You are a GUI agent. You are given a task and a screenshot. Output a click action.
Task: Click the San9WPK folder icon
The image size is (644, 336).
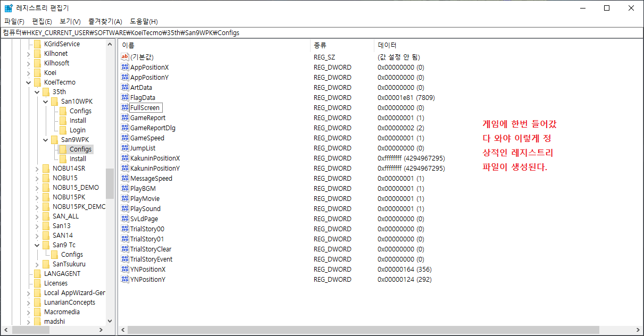[54, 140]
